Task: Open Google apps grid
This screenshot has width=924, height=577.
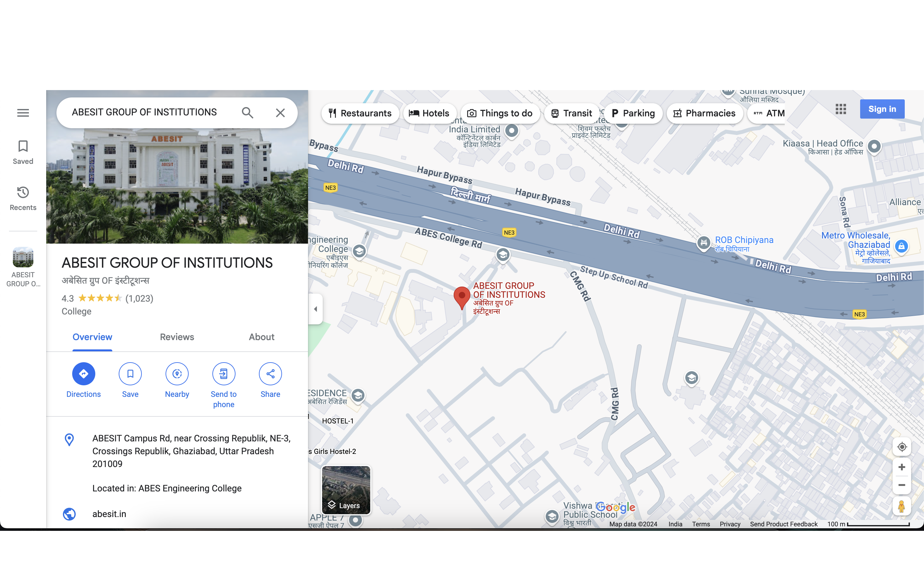Action: (x=841, y=109)
